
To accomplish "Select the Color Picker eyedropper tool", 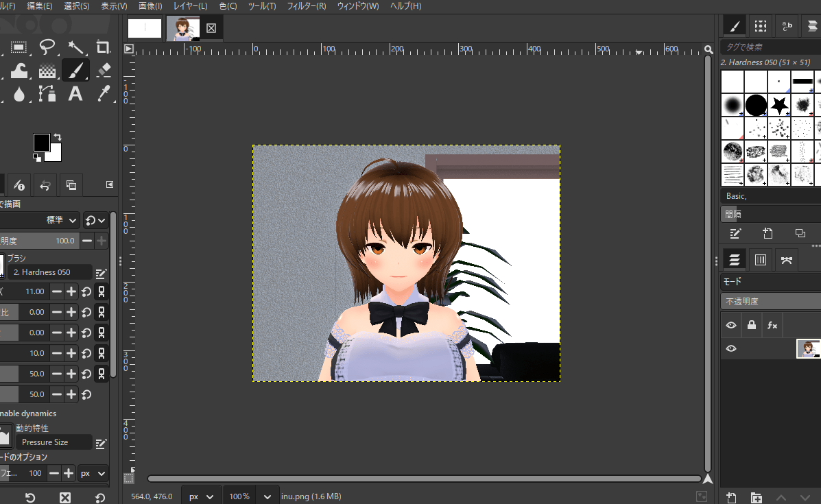I will point(104,94).
